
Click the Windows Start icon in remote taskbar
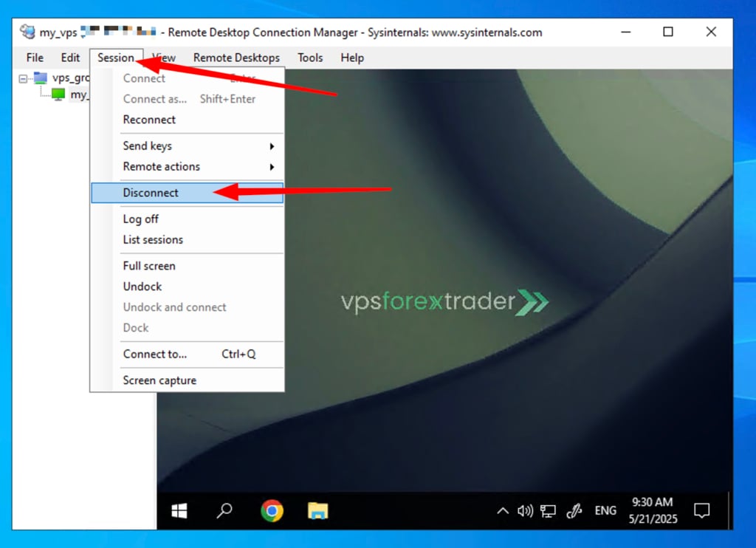(179, 511)
